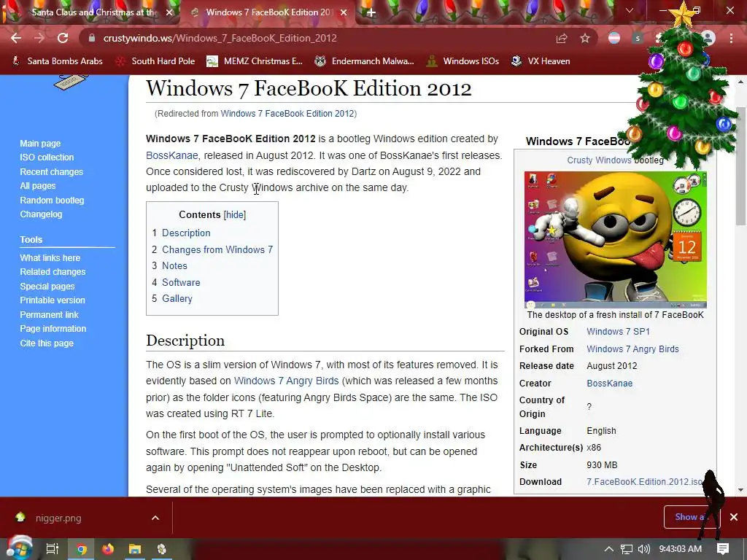Image resolution: width=747 pixels, height=560 pixels.
Task: Jump to Notes in Contents
Action: [x=174, y=265]
